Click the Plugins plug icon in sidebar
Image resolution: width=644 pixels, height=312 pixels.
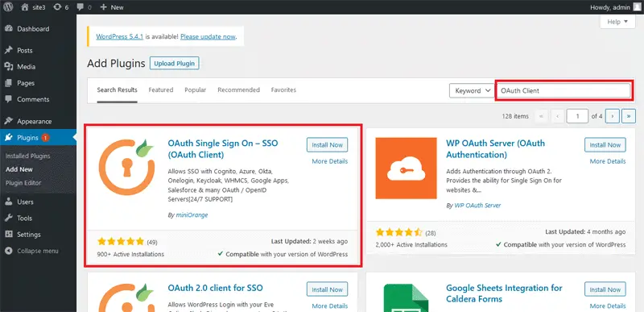click(9, 138)
